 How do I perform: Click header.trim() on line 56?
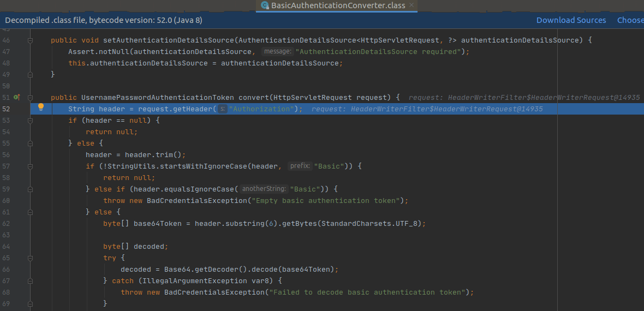pos(153,155)
